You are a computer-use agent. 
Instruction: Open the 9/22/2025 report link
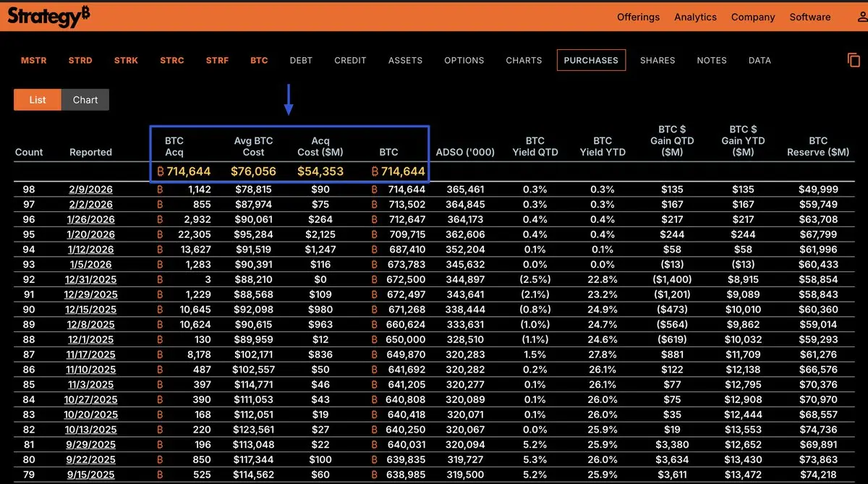click(90, 459)
